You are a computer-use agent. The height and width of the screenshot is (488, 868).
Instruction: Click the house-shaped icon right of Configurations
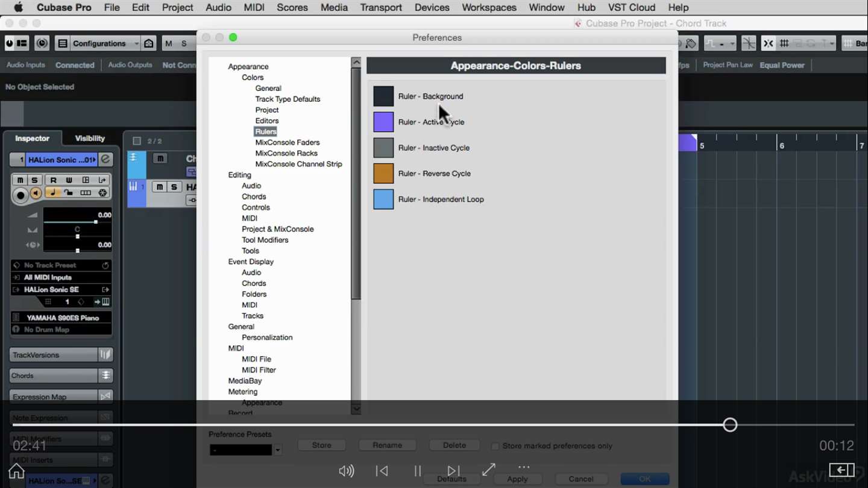pos(149,43)
